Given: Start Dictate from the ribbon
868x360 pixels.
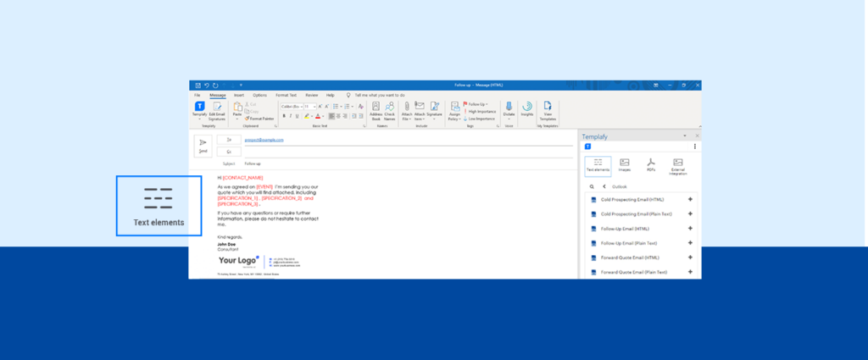Looking at the screenshot, I should [509, 108].
